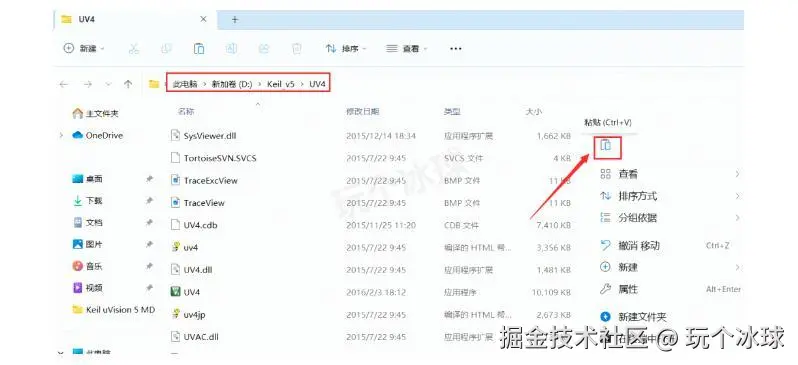Sort by the 修改日期 column header
The image size is (798, 365).
point(363,111)
